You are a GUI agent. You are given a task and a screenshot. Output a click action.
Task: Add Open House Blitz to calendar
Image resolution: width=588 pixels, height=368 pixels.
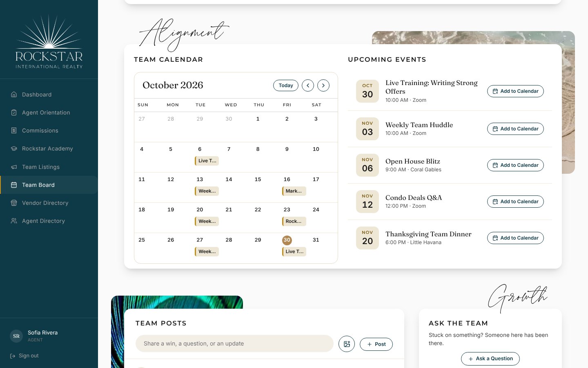pyautogui.click(x=515, y=165)
